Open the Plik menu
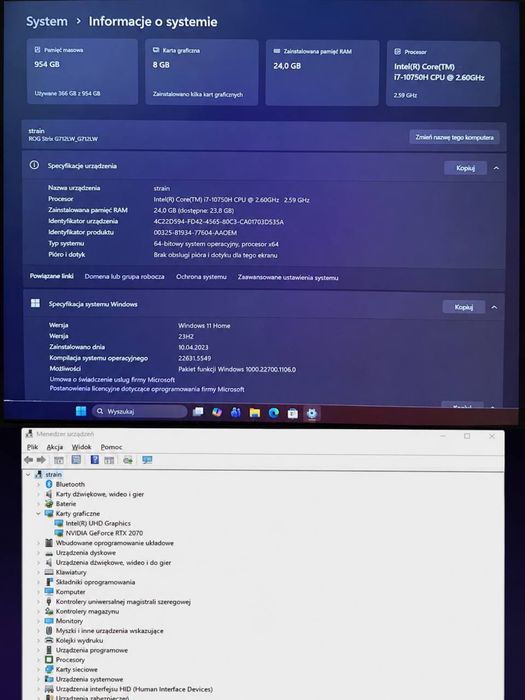525x700 pixels. [32, 447]
